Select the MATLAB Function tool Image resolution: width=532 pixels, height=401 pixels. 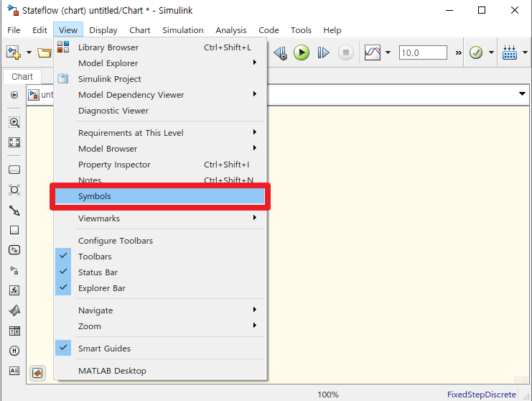14,310
